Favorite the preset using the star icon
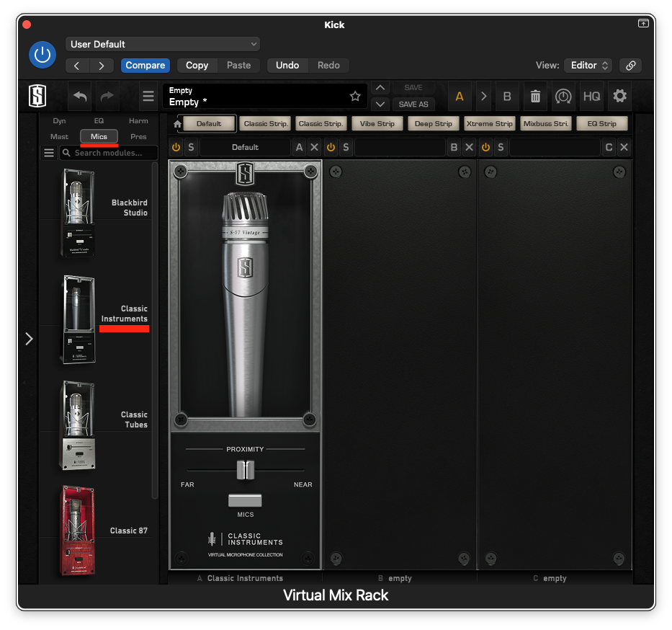Viewport: 672px width, 630px height. point(354,95)
